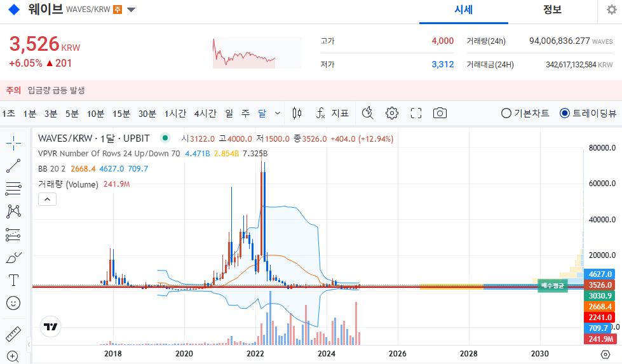The image size is (622, 364).
Task: Select the ruler measure tool
Action: tap(13, 334)
